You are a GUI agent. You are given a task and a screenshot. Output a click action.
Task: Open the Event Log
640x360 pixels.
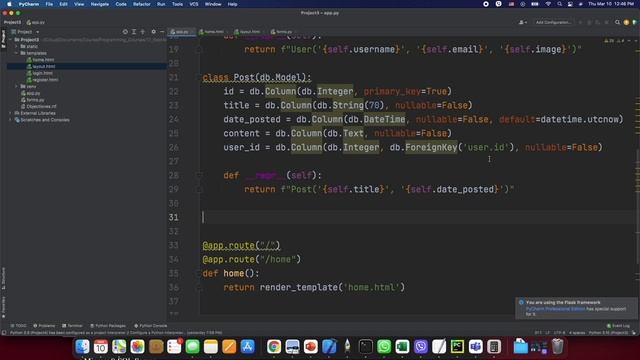(x=618, y=326)
